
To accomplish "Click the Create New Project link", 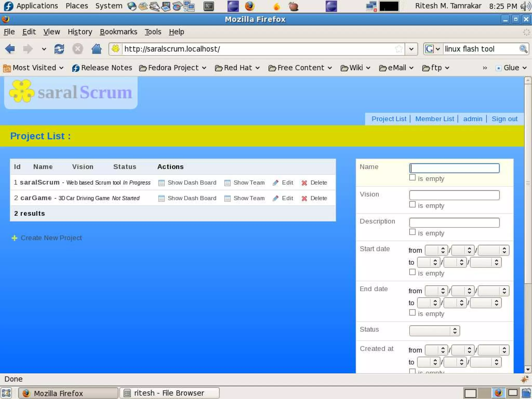I will [51, 238].
